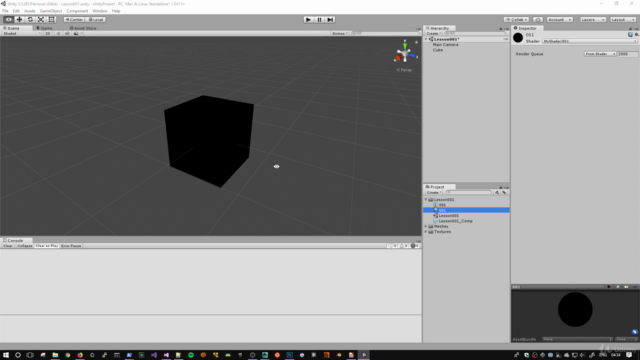Toggle scene audio button

[67, 33]
